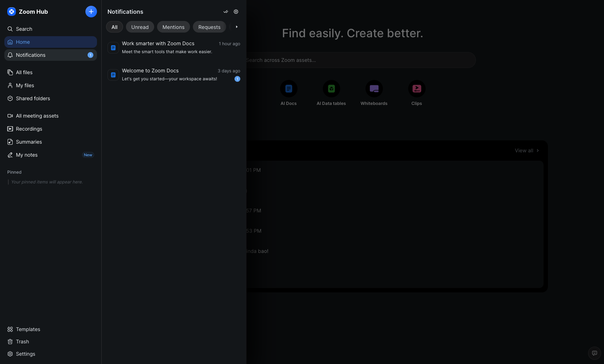Open My notes

(x=51, y=155)
